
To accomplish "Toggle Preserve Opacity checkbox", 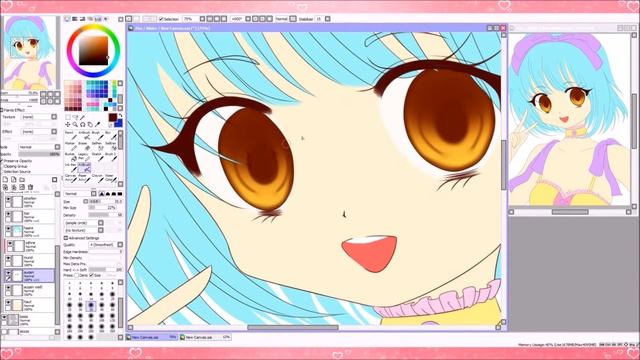I will 2,161.
